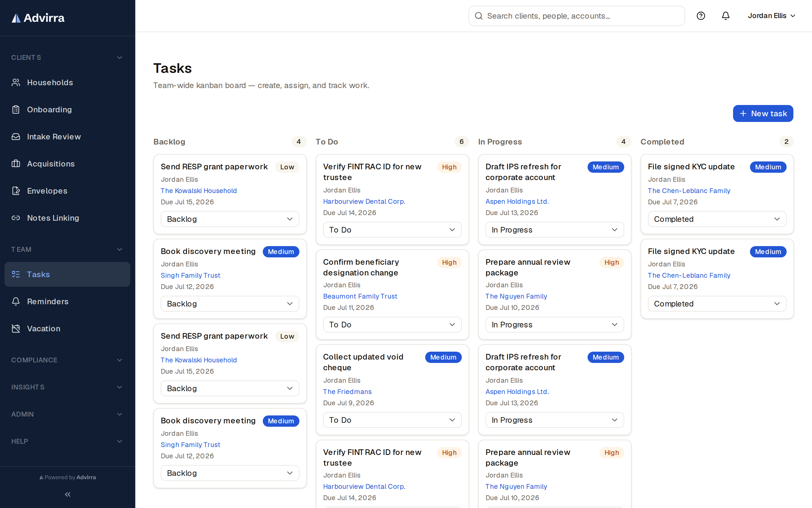The width and height of the screenshot is (812, 508).
Task: Click the Completed column header
Action: [x=662, y=142]
